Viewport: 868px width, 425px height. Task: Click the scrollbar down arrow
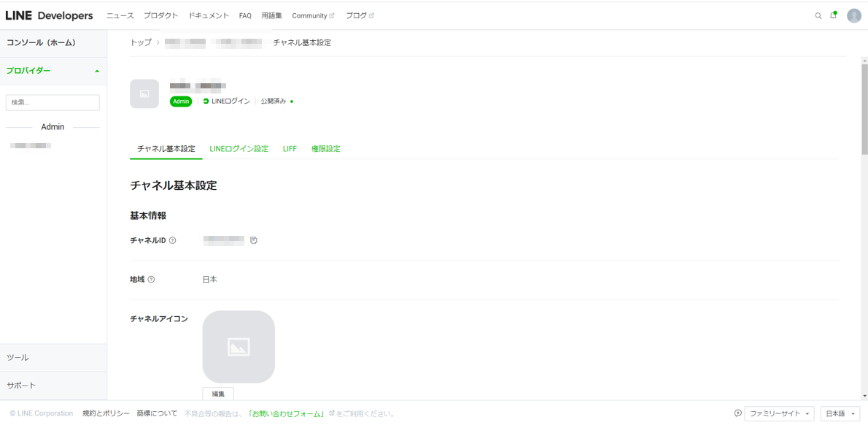(x=864, y=396)
